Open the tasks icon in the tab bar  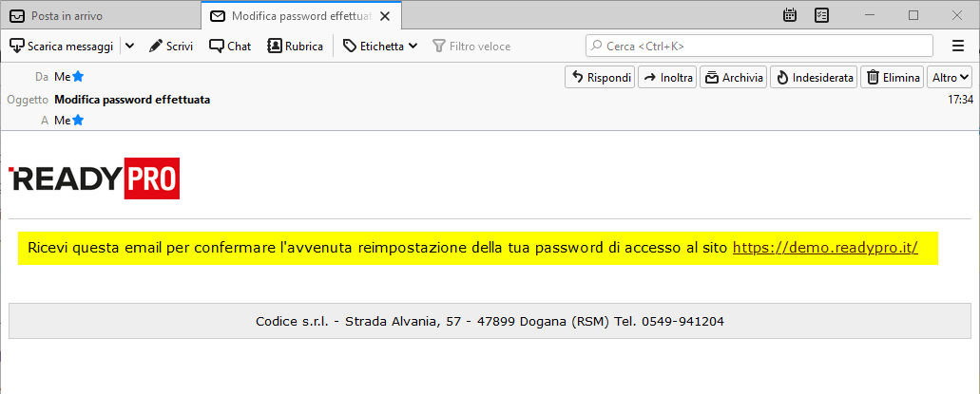pos(822,15)
